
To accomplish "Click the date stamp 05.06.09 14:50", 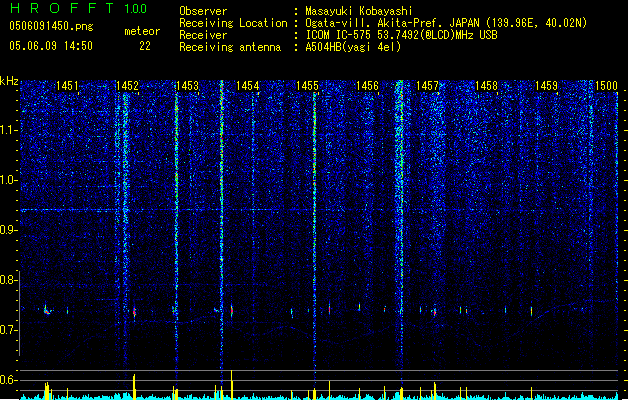I will (51, 46).
